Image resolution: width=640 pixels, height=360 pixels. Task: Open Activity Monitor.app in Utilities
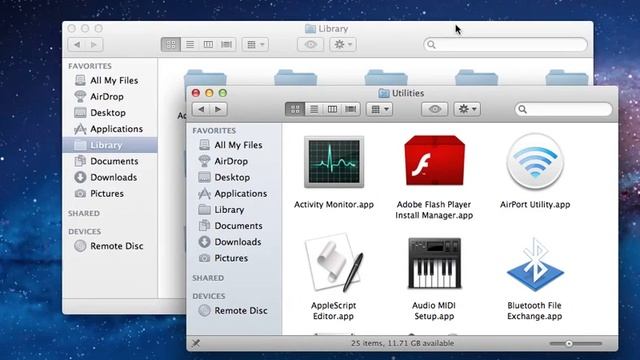(334, 162)
